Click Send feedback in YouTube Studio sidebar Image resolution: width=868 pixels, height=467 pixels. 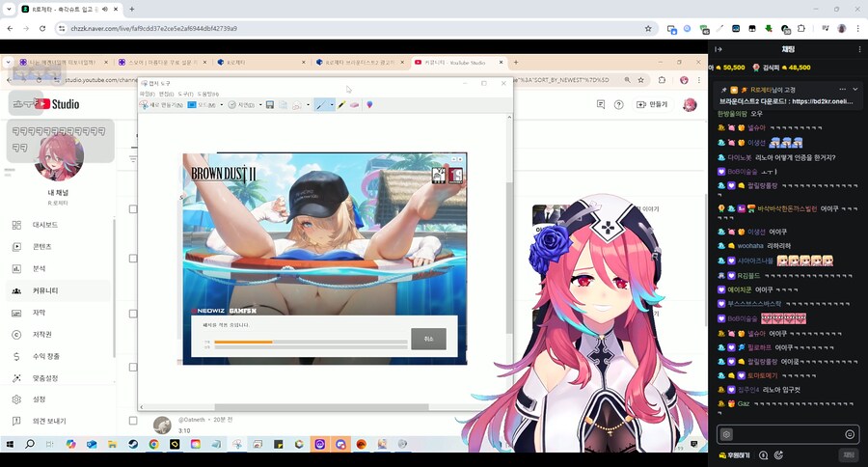click(x=58, y=421)
